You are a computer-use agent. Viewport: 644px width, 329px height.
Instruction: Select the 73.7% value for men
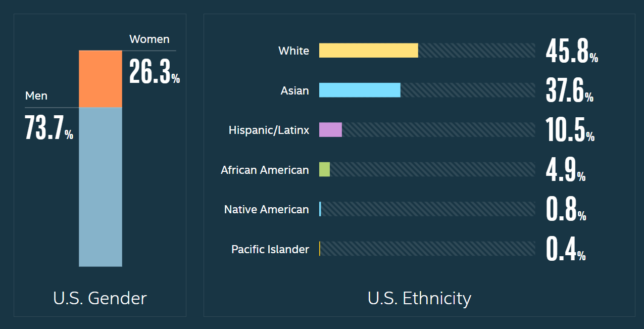48,129
